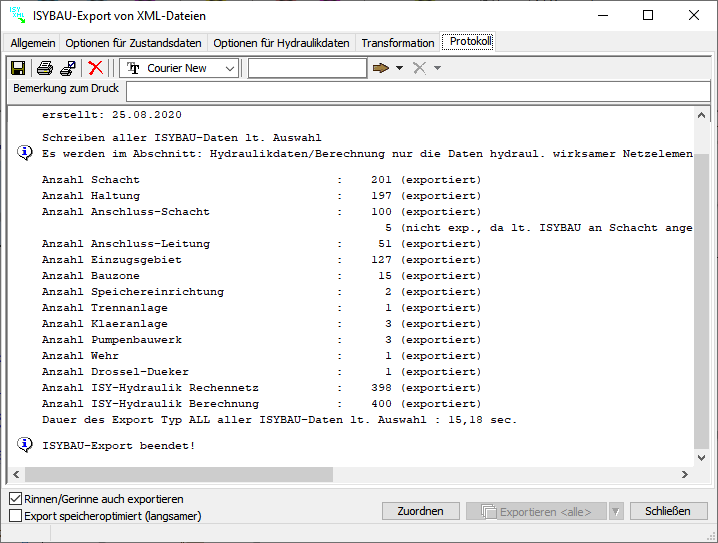Click into the Bemerkung zum Druck field
The height and width of the screenshot is (543, 718).
coord(417,91)
